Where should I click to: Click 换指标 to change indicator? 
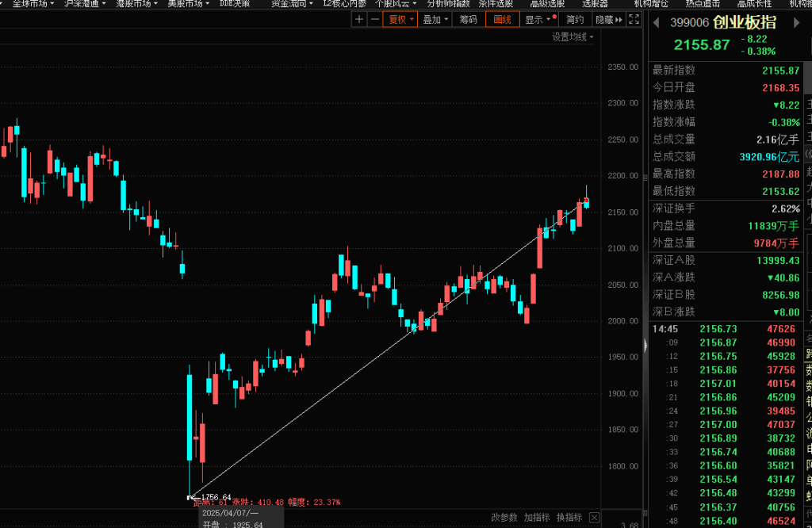pyautogui.click(x=569, y=517)
